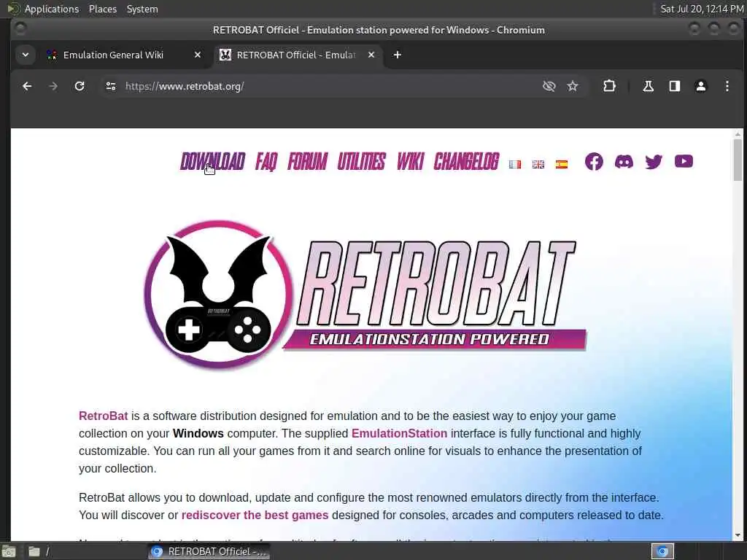Click the RETROBAT Officiel taskbar window button
Image resolution: width=747 pixels, height=560 pixels.
point(209,551)
